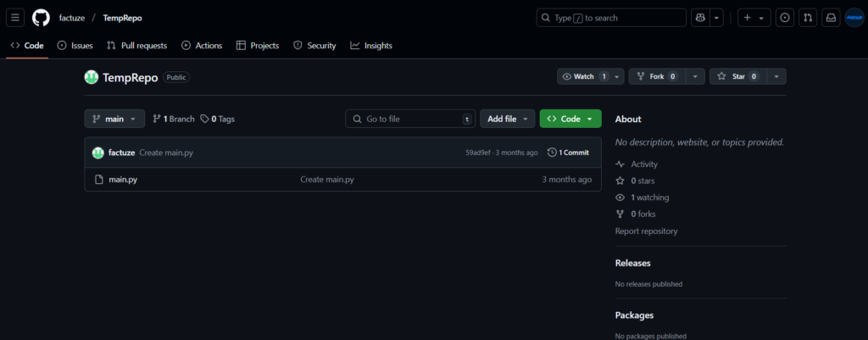Fork the TempRepo repository
Viewport: 868px width, 340px height.
coord(656,76)
